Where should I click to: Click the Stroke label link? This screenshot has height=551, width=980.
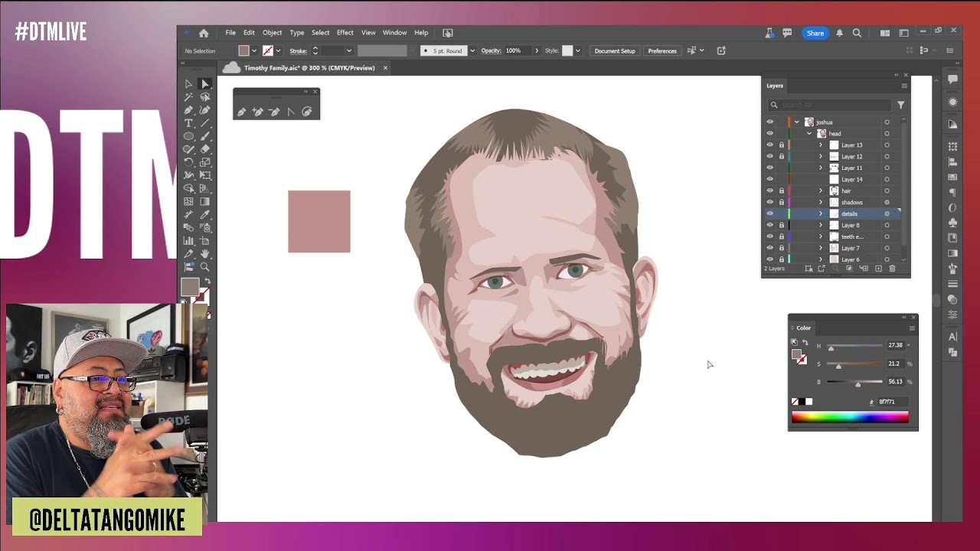(x=299, y=51)
